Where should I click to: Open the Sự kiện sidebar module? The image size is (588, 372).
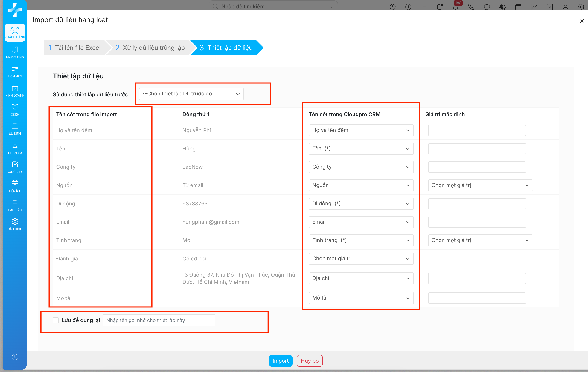(x=15, y=129)
